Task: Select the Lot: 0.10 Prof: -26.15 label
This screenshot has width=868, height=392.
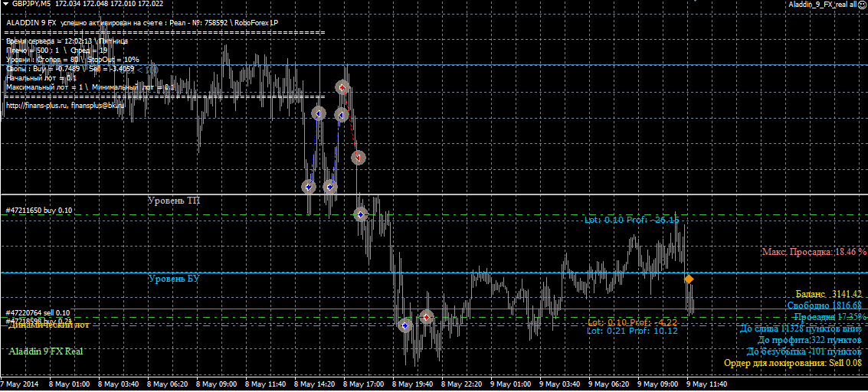Action: tap(632, 220)
